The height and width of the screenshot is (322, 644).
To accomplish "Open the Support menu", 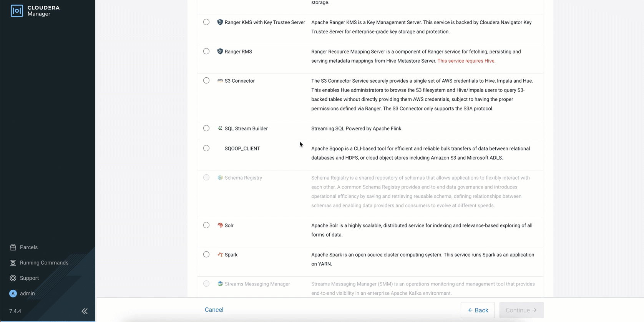I will tap(29, 278).
